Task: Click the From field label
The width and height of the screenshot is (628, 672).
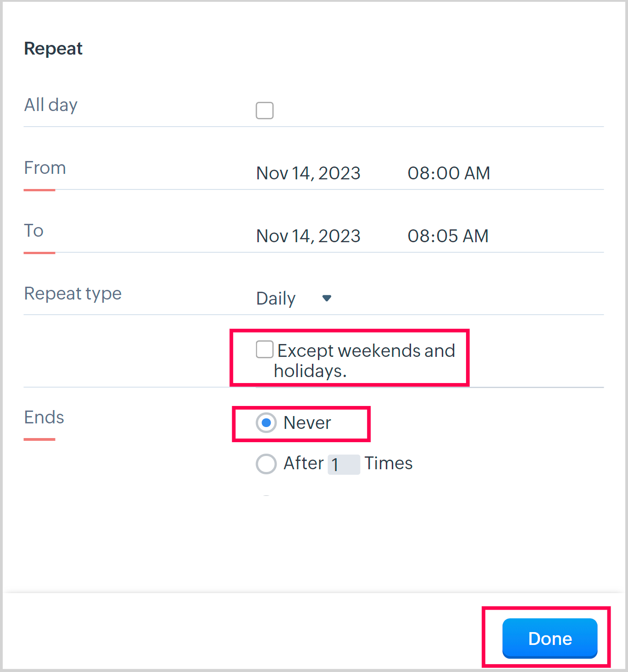Action: coord(45,168)
